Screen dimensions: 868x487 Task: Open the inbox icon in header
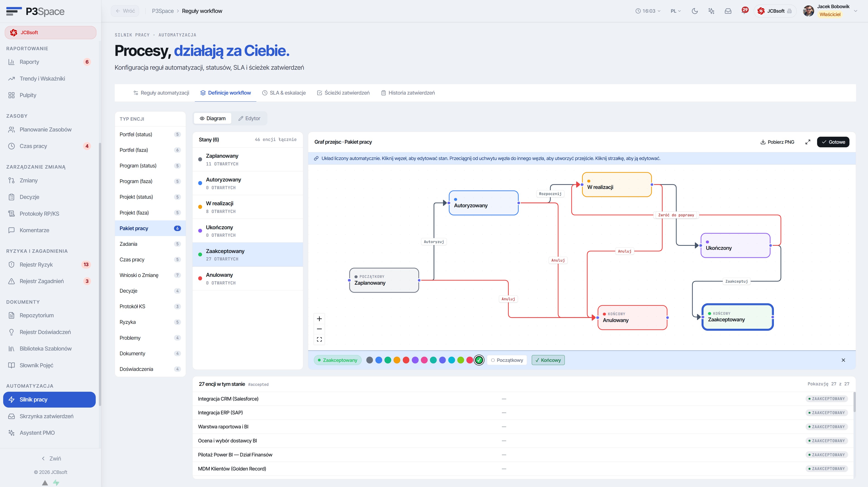[x=728, y=11]
